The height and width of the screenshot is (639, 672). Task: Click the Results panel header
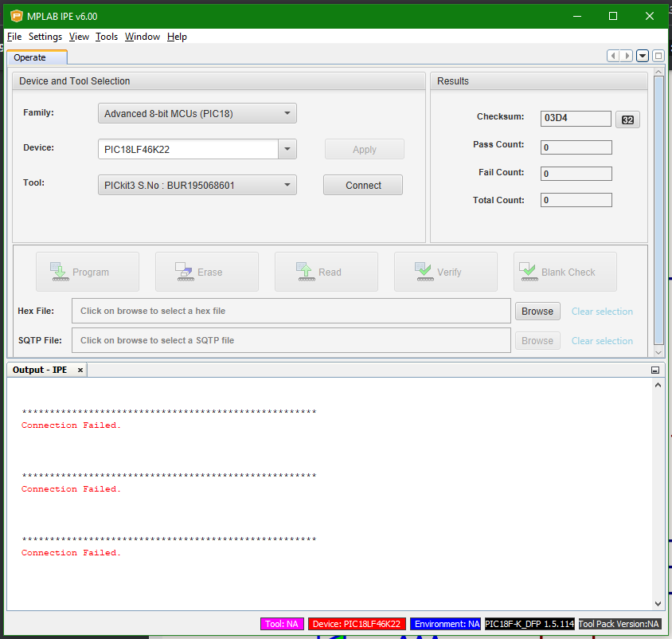pos(539,81)
